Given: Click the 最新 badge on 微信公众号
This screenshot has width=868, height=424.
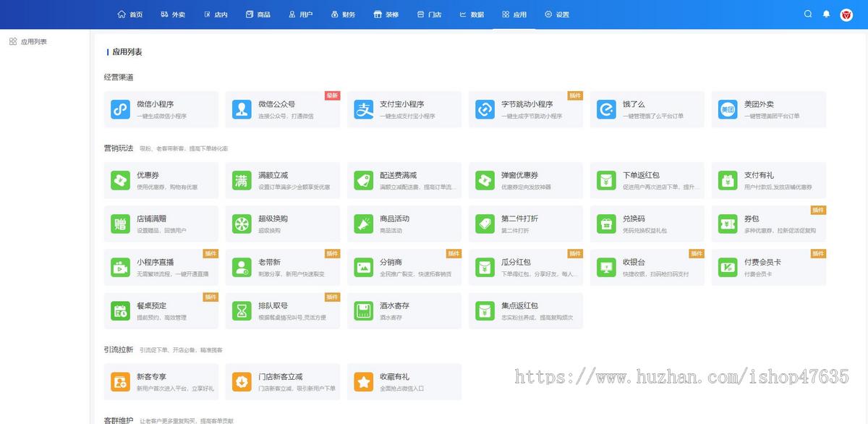Looking at the screenshot, I should [x=332, y=95].
